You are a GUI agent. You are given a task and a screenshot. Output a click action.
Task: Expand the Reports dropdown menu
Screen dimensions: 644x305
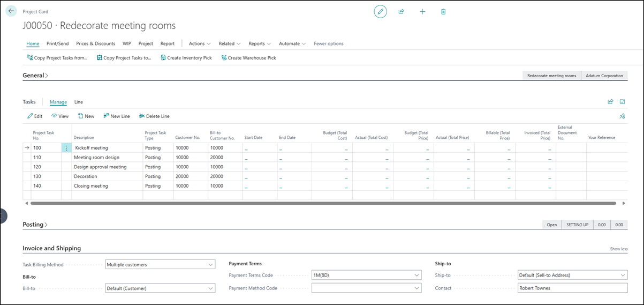[x=260, y=43]
